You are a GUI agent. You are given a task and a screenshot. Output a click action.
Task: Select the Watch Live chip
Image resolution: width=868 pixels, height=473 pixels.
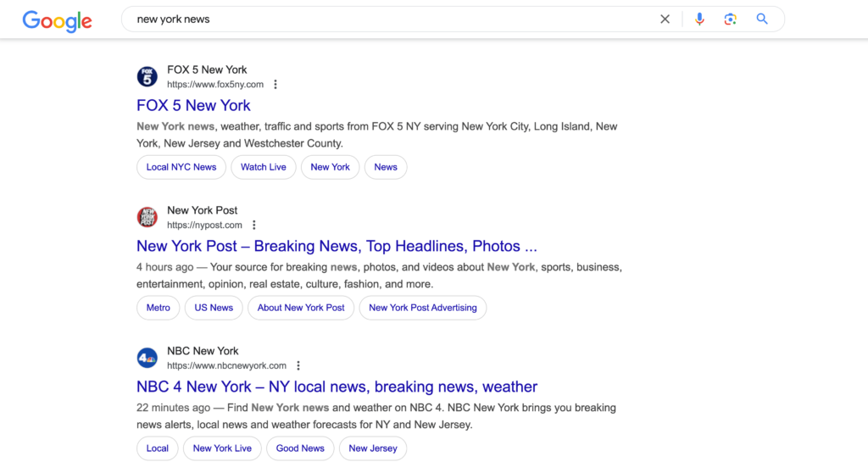[264, 167]
